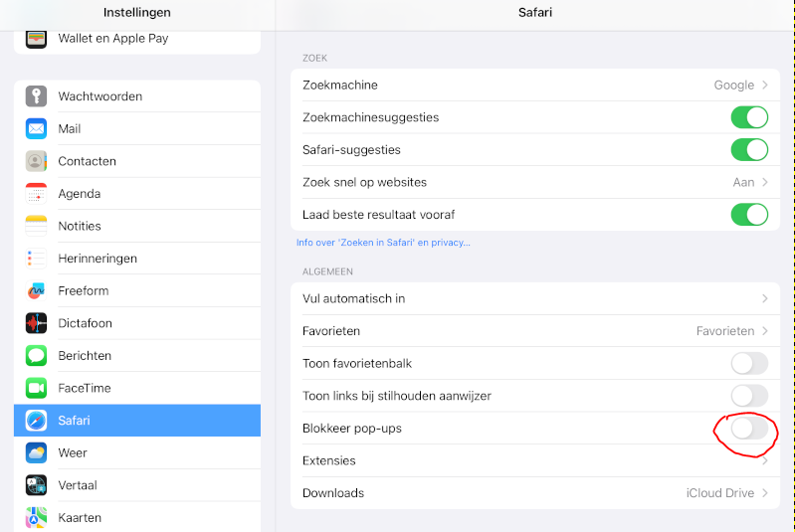795x532 pixels.
Task: Select Safari in the settings sidebar
Action: [137, 421]
